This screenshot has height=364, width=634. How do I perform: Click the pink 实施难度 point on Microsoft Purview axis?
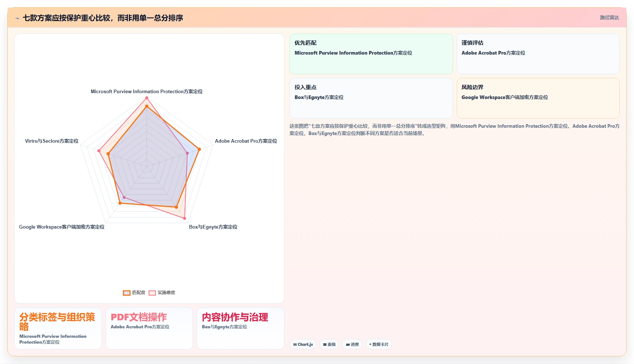pos(147,98)
